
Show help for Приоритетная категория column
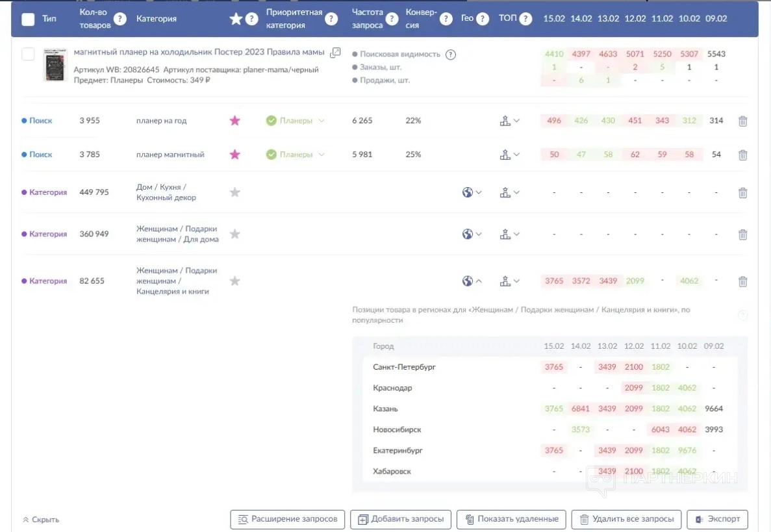coord(331,19)
